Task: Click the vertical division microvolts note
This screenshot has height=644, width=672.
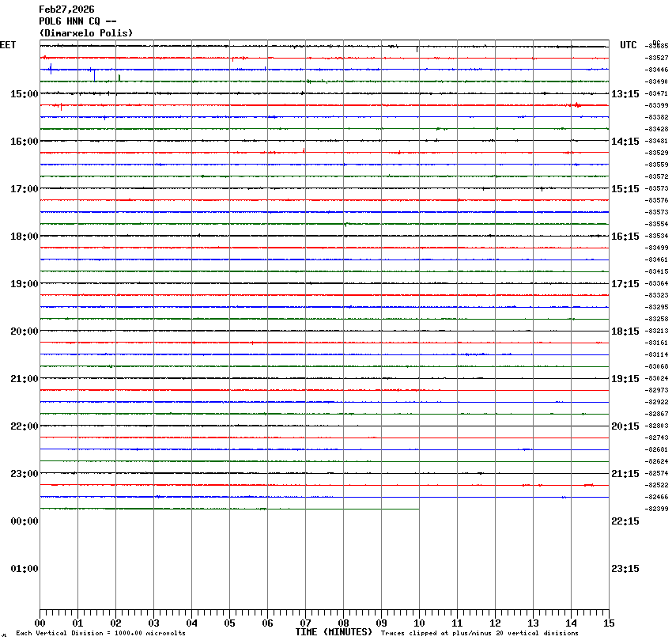Action: coord(100,634)
